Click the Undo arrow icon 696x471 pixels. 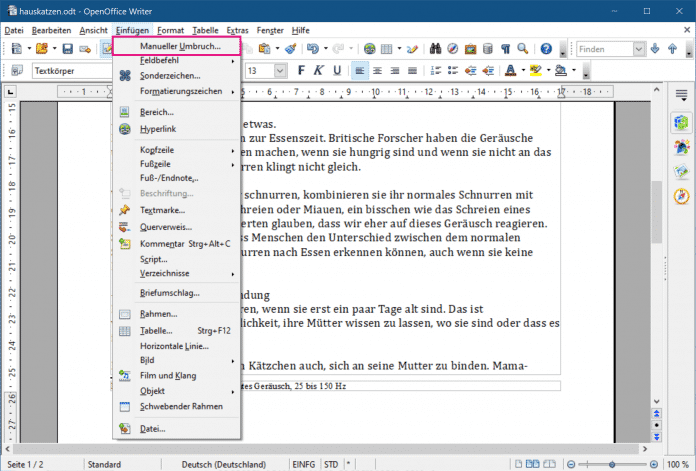coord(314,48)
